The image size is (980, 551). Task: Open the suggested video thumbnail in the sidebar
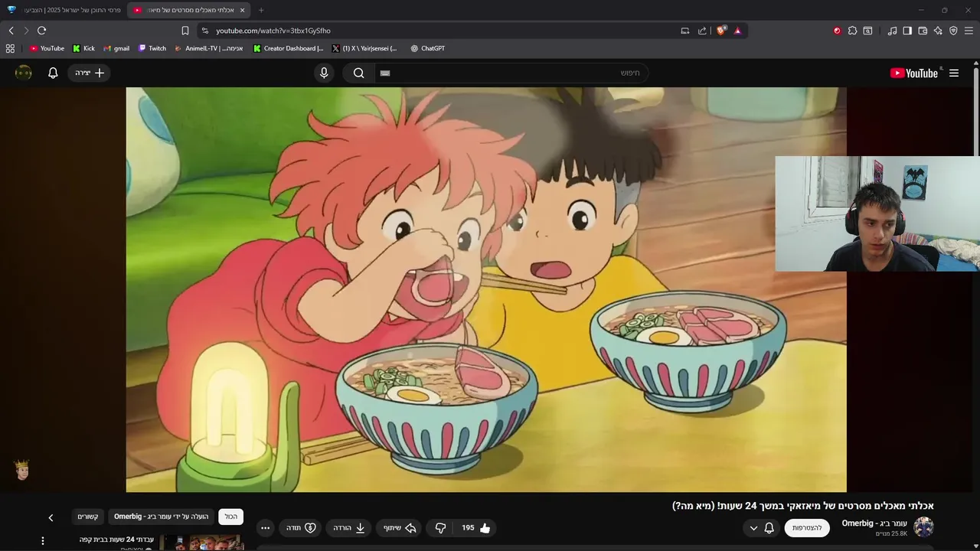(x=201, y=543)
